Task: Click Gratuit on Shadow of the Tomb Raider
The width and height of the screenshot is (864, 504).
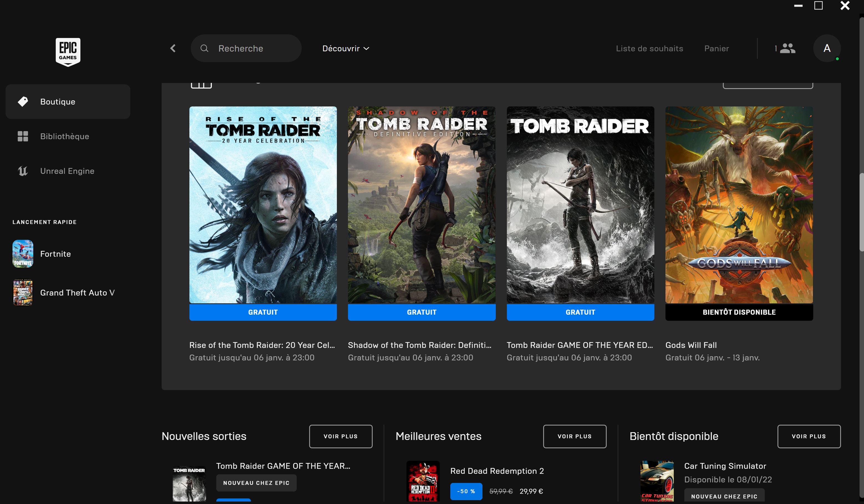Action: [x=422, y=312]
